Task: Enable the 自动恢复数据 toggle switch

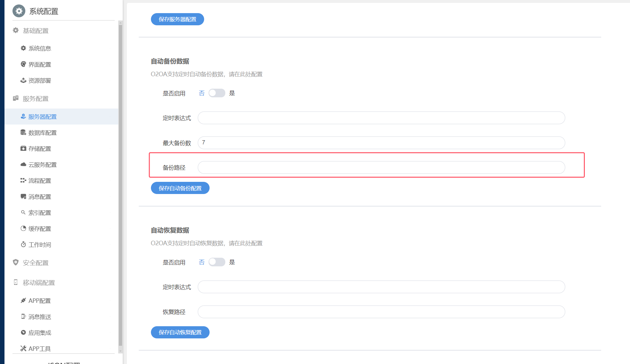Action: (x=217, y=262)
